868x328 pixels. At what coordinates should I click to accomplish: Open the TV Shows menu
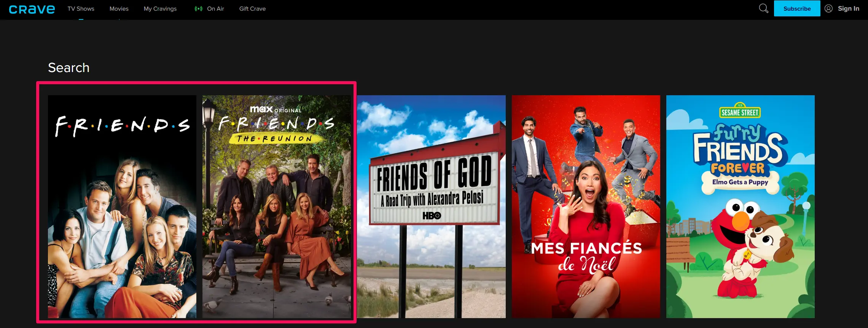(81, 8)
